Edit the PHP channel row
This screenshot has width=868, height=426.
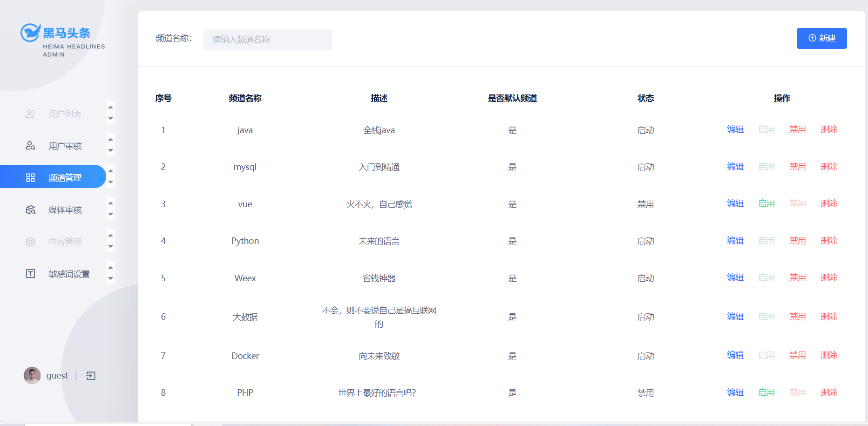coord(735,392)
